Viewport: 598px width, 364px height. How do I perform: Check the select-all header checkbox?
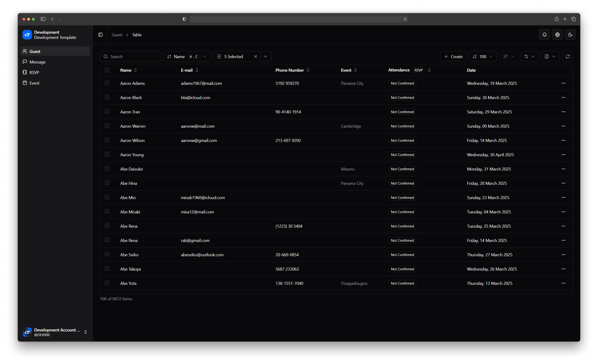pos(107,70)
